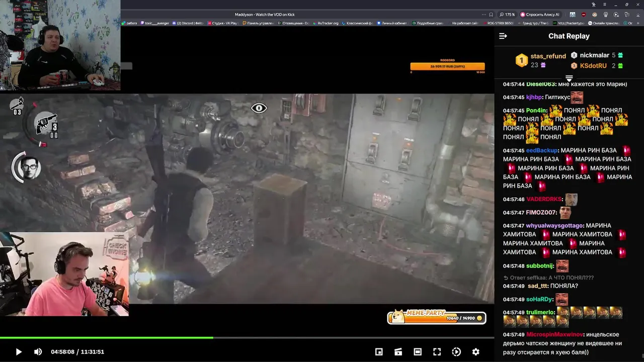
Task: Open the 'работа' bookmark
Action: click(128, 23)
